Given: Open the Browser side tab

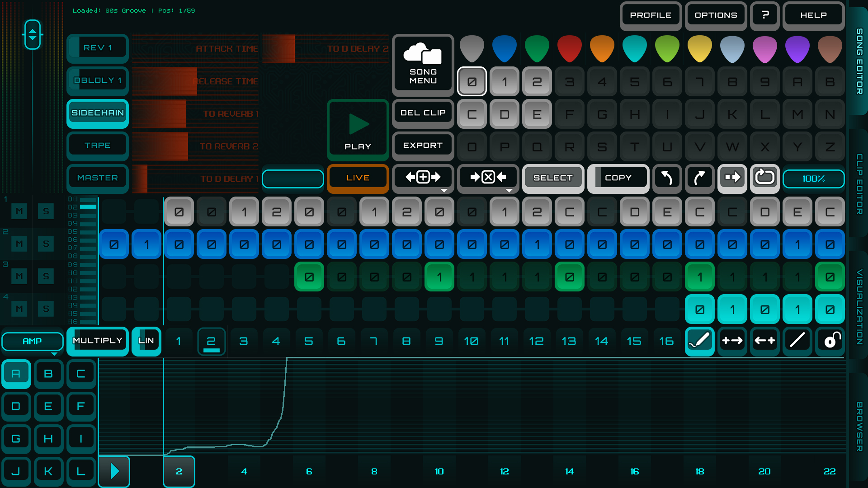Looking at the screenshot, I should [859, 427].
